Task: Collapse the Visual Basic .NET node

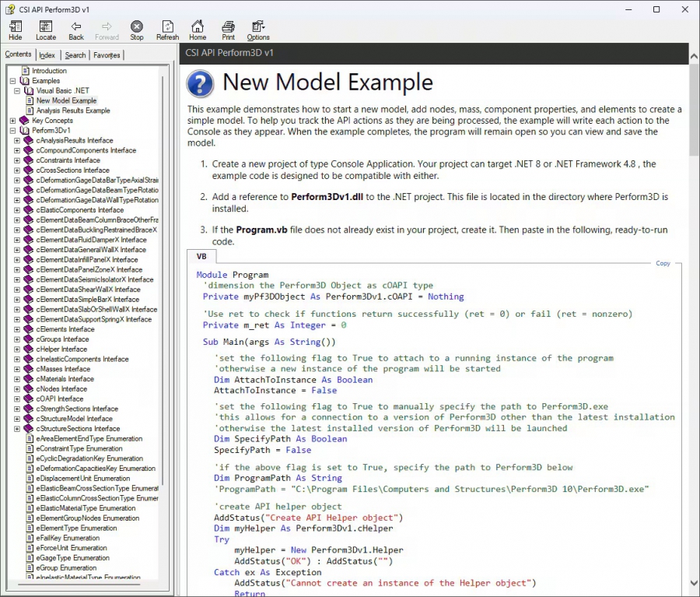Action: [x=17, y=91]
